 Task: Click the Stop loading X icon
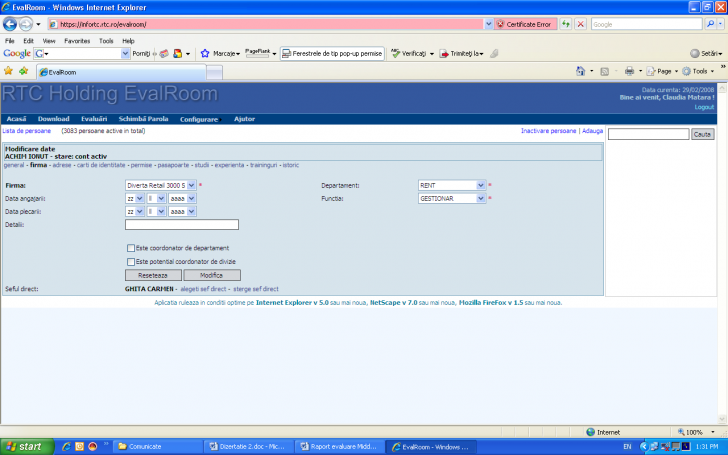580,23
